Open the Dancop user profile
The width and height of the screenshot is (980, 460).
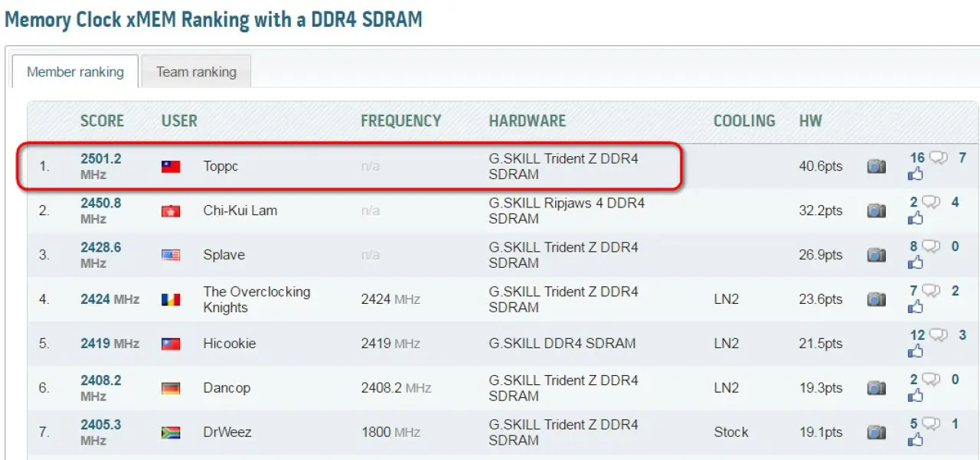[227, 388]
